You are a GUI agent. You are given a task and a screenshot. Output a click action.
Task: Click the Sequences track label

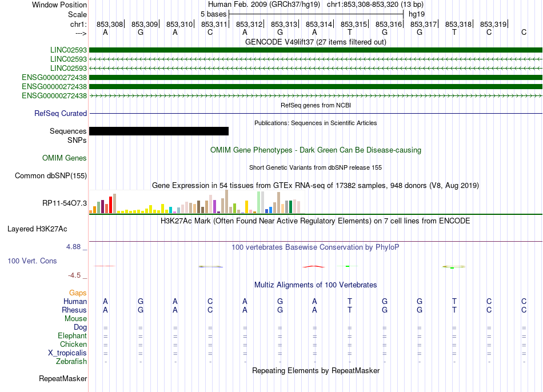[68, 131]
